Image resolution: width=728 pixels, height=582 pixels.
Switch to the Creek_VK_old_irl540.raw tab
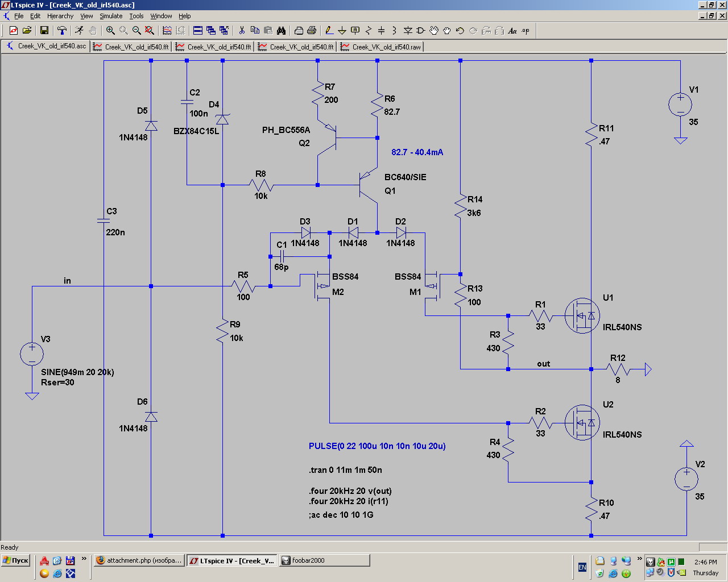(x=381, y=47)
